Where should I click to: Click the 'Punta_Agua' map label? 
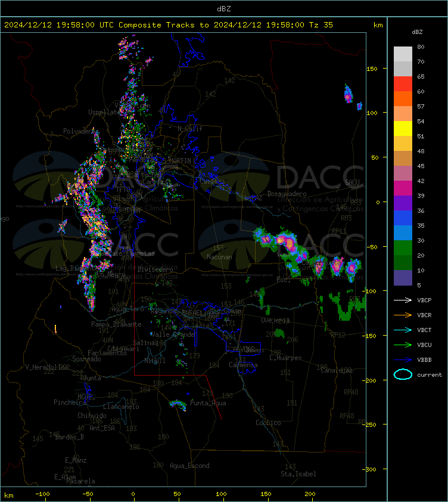(208, 403)
